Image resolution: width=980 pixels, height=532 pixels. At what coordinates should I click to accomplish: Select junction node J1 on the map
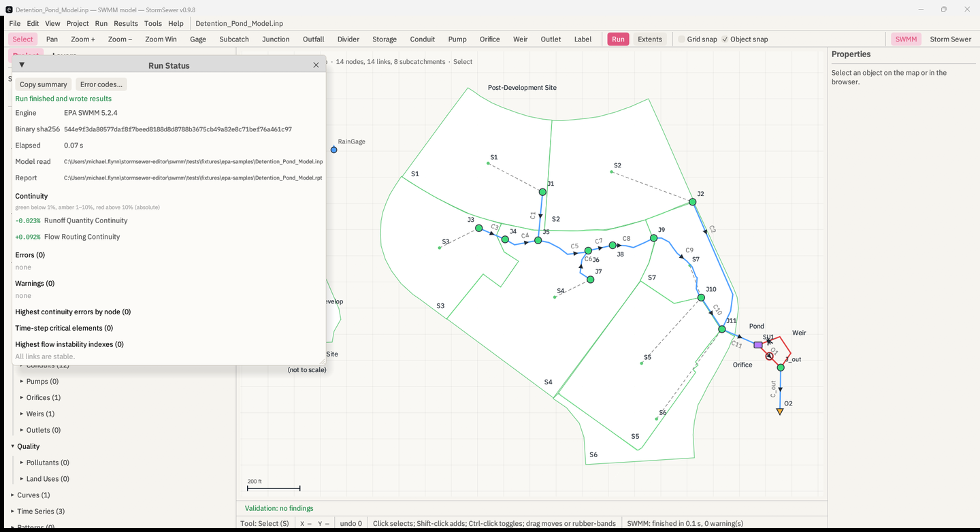point(542,192)
